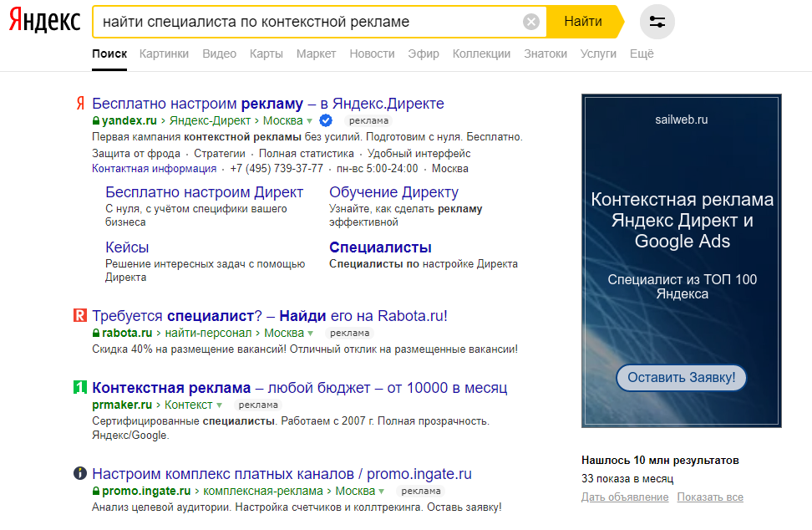
Task: Clear the search query with the X icon
Action: pyautogui.click(x=530, y=23)
